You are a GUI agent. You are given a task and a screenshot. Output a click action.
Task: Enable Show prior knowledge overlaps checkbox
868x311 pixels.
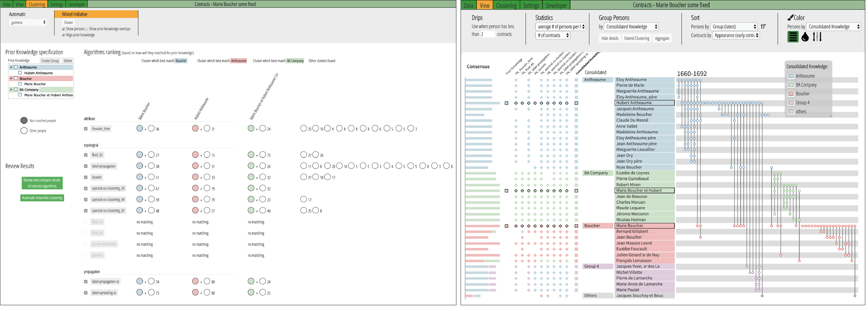click(87, 29)
